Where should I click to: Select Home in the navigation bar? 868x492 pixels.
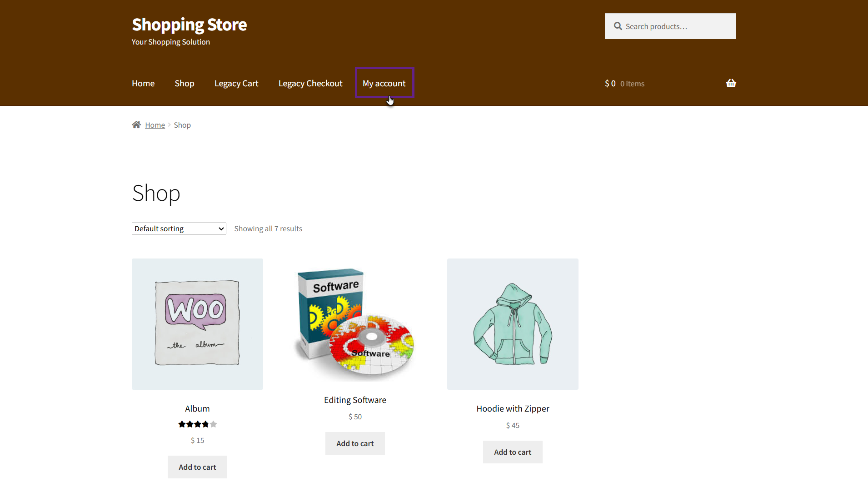coord(143,84)
